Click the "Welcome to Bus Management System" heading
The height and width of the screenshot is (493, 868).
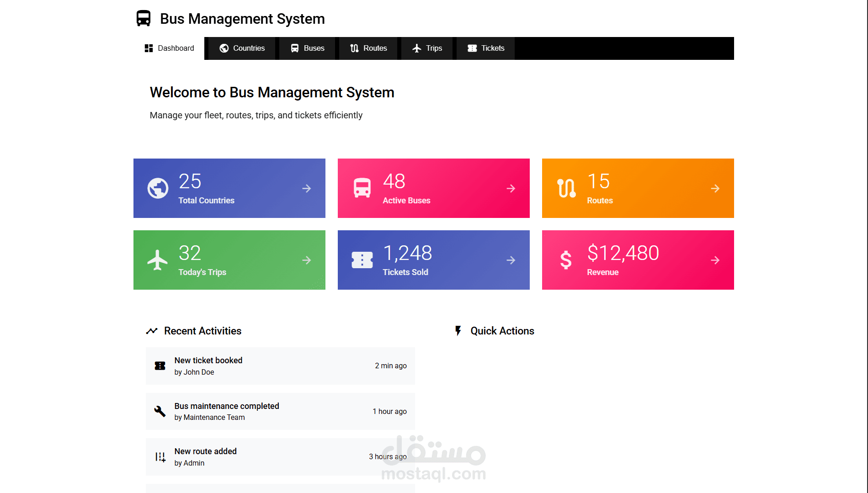click(272, 92)
